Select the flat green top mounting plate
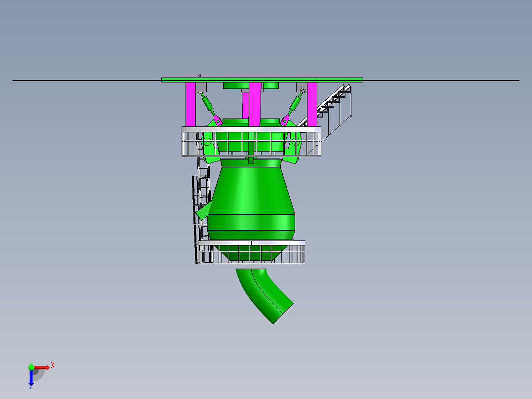Viewport: 532px width, 399px height. click(x=262, y=80)
